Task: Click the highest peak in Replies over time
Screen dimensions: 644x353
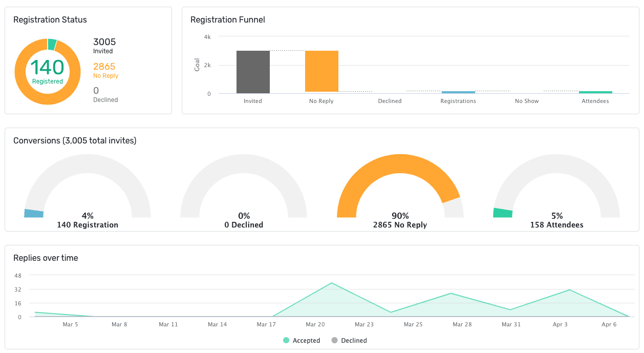Action: [332, 283]
